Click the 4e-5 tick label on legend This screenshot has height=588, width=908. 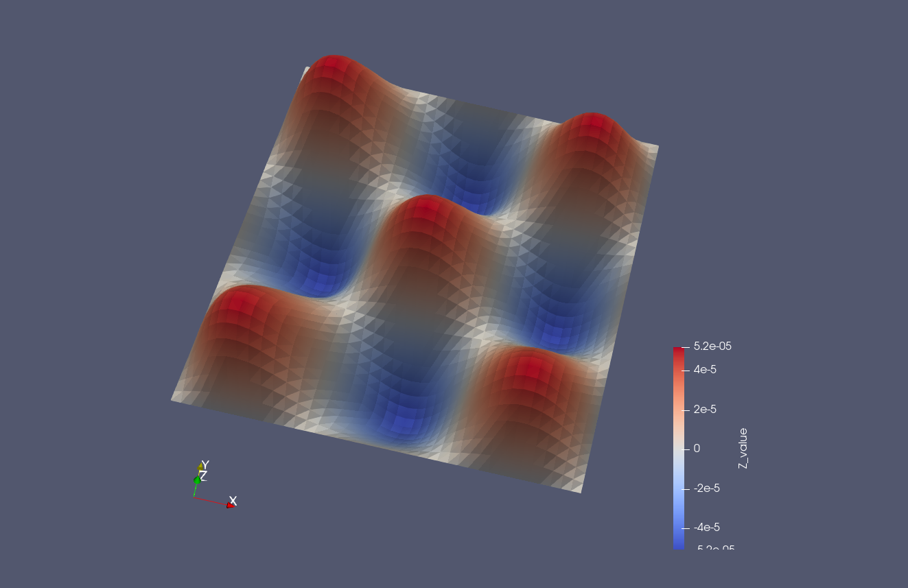(x=706, y=370)
